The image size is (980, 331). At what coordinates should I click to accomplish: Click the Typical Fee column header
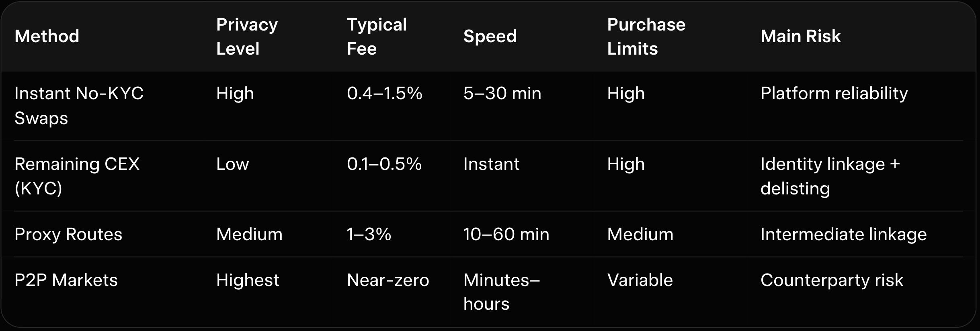click(x=377, y=37)
